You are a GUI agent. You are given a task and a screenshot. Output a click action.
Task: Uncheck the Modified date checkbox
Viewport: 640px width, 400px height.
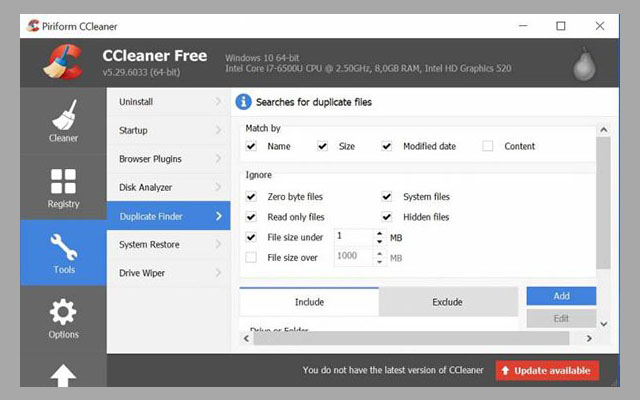tap(387, 146)
